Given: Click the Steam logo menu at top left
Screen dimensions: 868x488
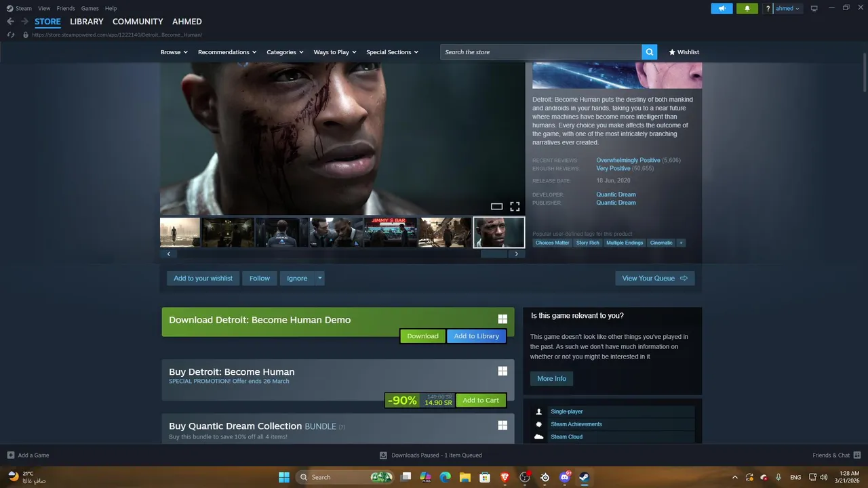Looking at the screenshot, I should coord(10,8).
